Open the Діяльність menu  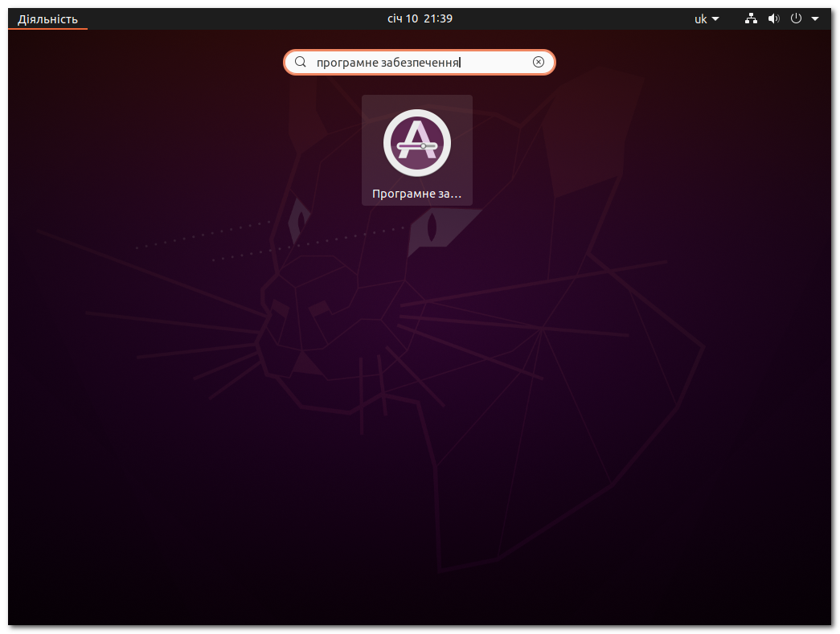(47, 18)
